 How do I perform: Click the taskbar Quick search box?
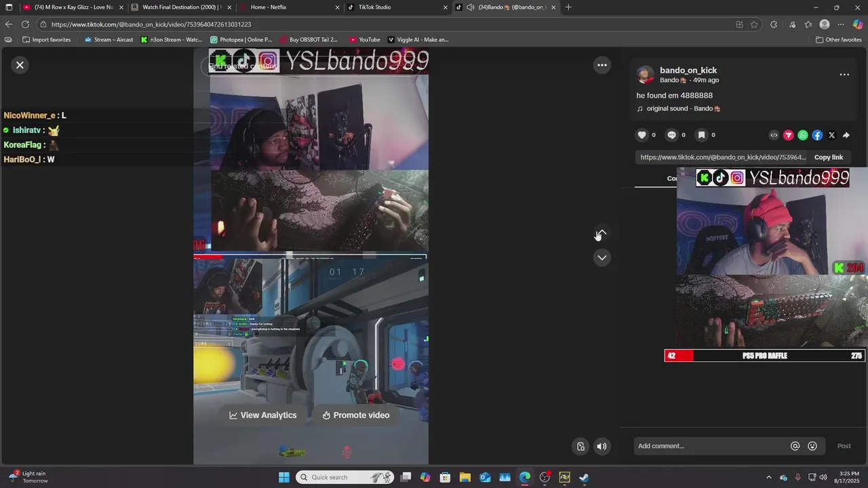coord(346,477)
